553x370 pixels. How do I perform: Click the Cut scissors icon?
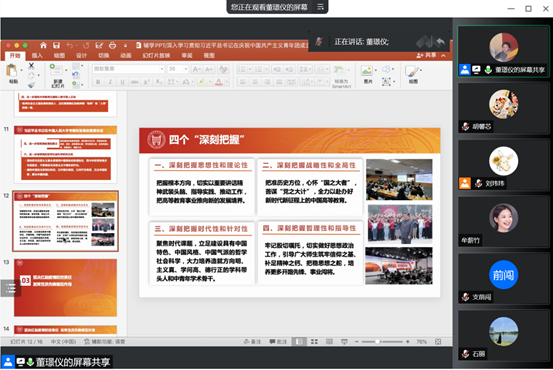click(x=31, y=66)
